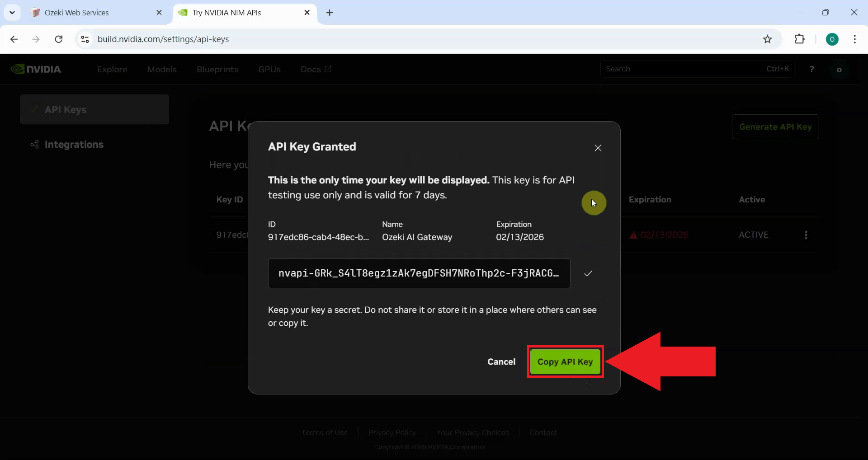Click the help question mark icon
This screenshot has width=868, height=460.
click(x=811, y=69)
